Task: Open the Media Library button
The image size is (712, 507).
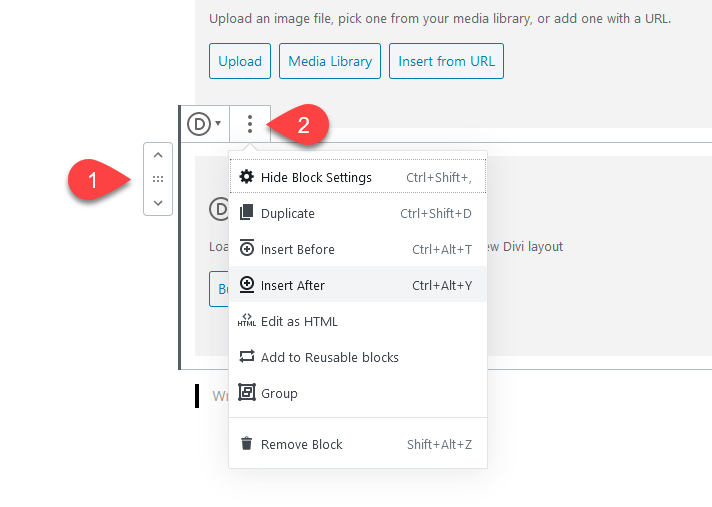Action: click(330, 61)
